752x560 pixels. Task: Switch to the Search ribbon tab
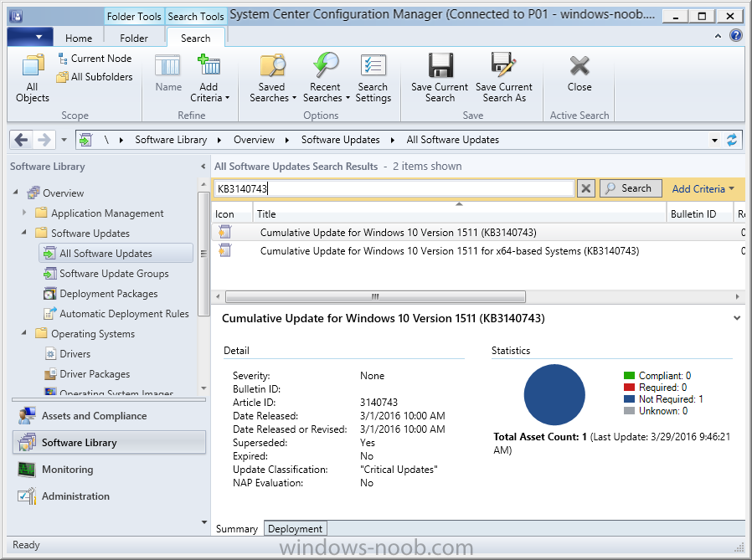point(196,39)
